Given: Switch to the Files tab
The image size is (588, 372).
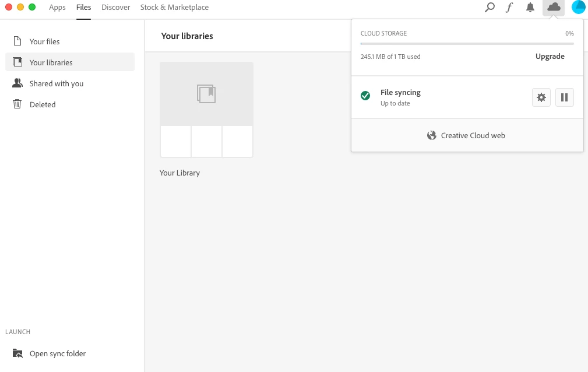Looking at the screenshot, I should 83,8.
